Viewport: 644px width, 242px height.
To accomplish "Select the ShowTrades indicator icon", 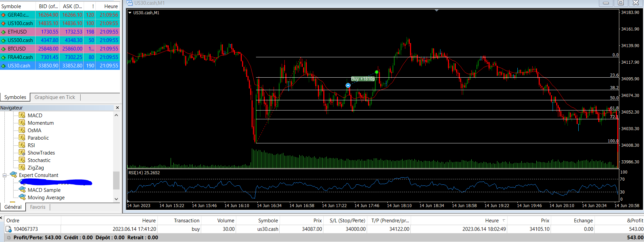I will click(x=22, y=153).
